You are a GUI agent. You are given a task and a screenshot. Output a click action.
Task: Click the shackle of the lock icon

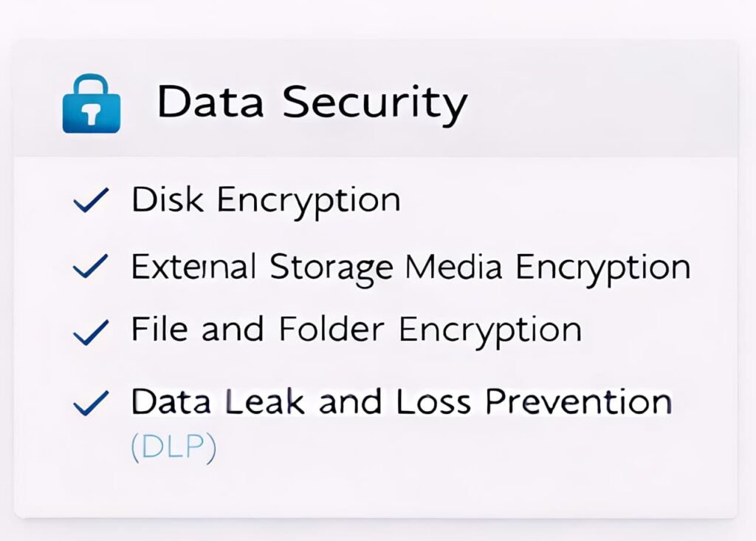[x=91, y=84]
